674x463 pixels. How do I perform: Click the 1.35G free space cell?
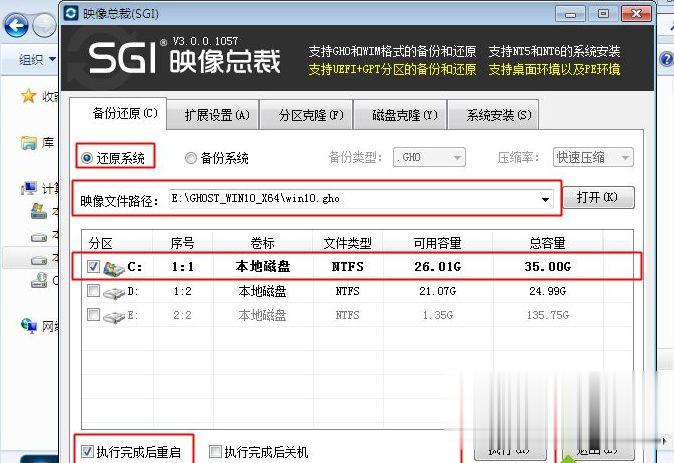click(x=438, y=315)
